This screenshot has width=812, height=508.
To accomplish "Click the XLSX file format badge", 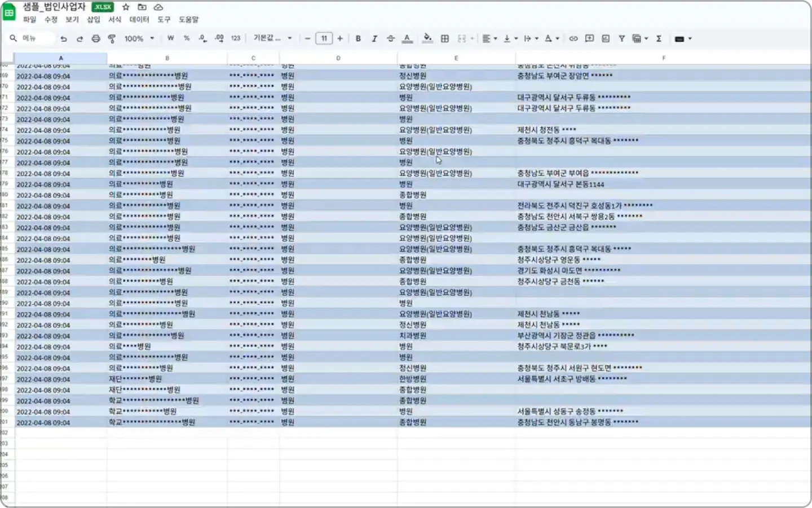I will pos(103,7).
